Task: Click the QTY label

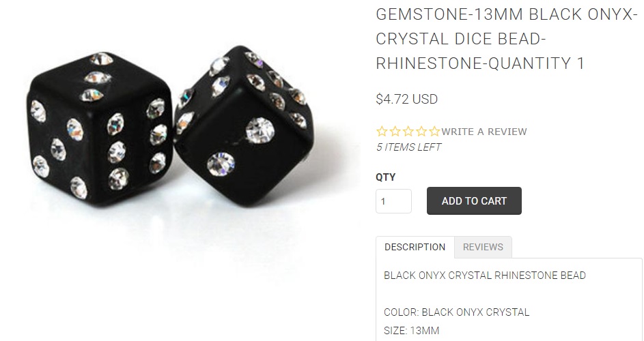Action: [x=385, y=177]
